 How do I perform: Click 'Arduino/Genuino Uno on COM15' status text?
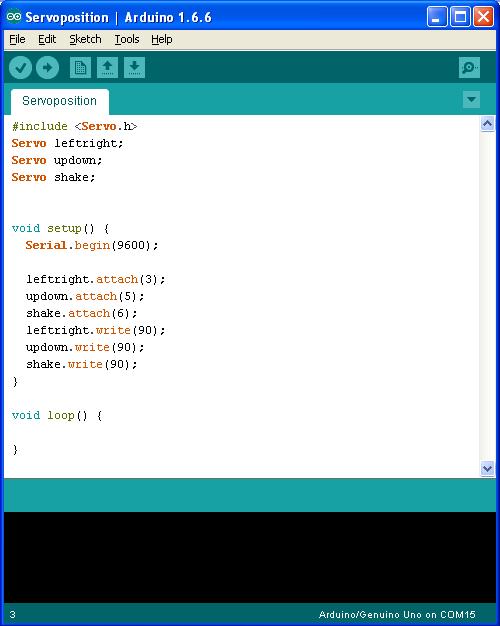coord(397,614)
